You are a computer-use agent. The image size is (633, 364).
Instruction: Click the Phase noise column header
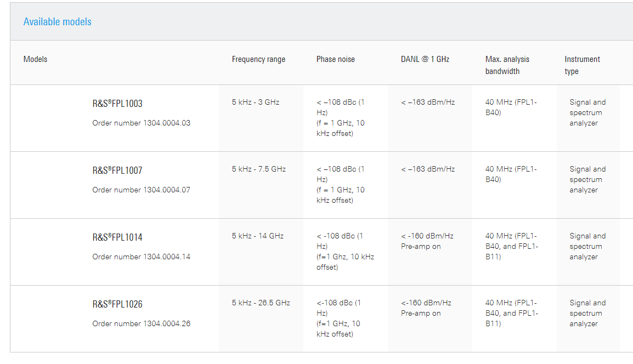point(336,59)
